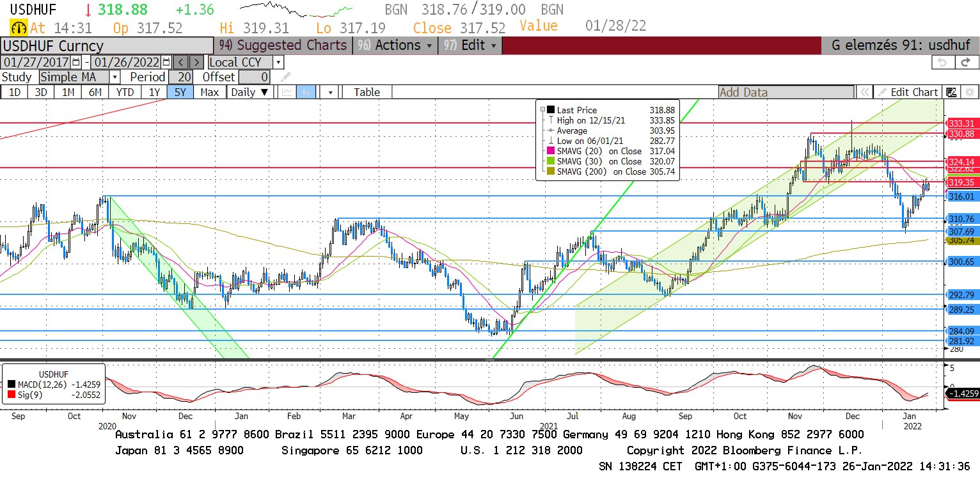Click the 284.09 blue price level label
980x485 pixels.
(x=961, y=331)
